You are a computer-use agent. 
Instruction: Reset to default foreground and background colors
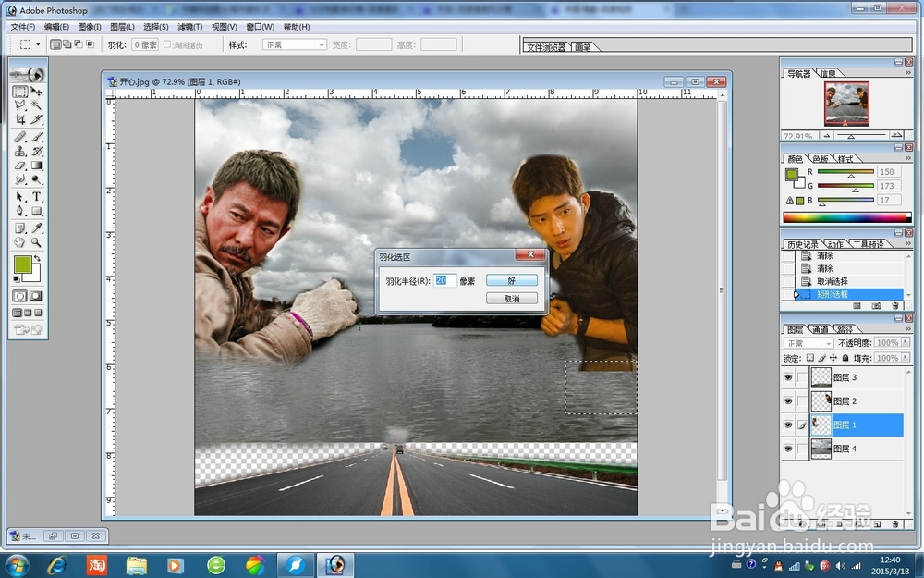(17, 278)
